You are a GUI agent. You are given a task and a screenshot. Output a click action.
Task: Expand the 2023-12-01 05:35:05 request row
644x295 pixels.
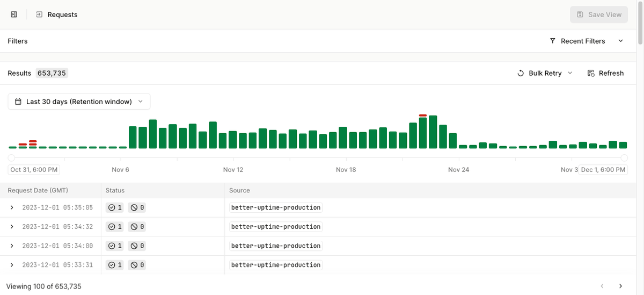tap(12, 207)
